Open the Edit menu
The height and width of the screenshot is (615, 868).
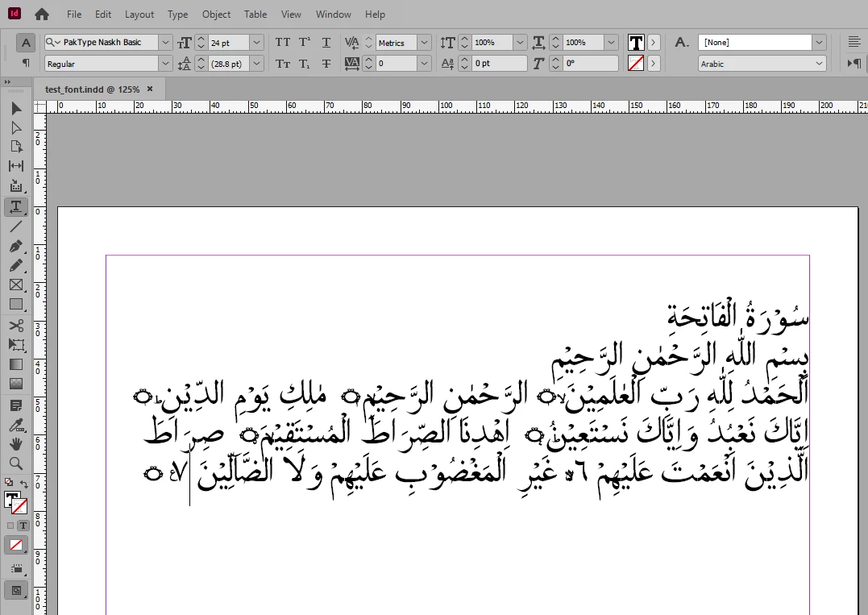coord(103,15)
